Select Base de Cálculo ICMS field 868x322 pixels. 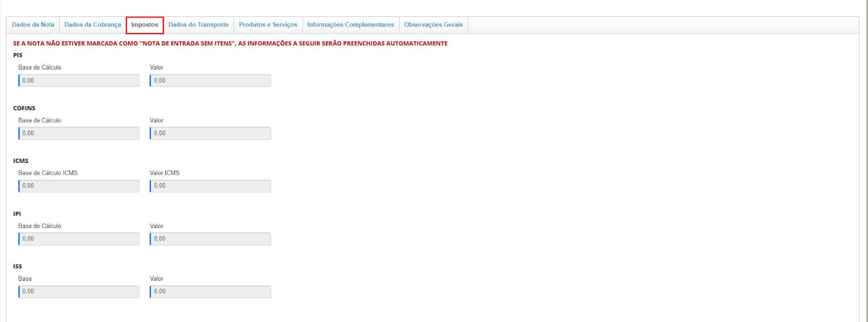[x=79, y=186]
